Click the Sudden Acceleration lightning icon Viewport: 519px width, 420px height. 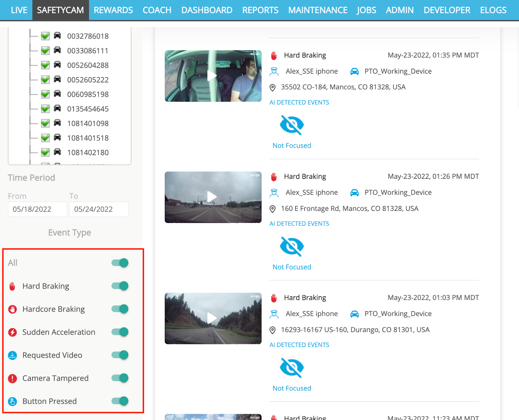click(x=12, y=332)
